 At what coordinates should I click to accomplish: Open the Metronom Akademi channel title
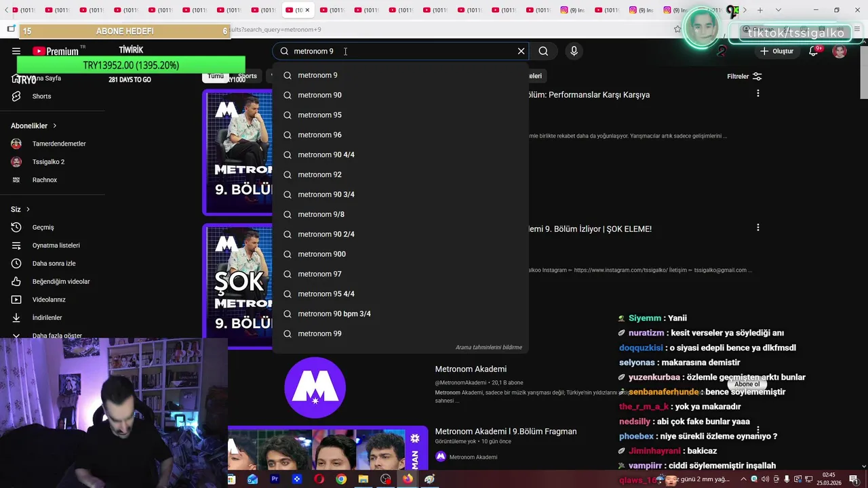(x=471, y=369)
